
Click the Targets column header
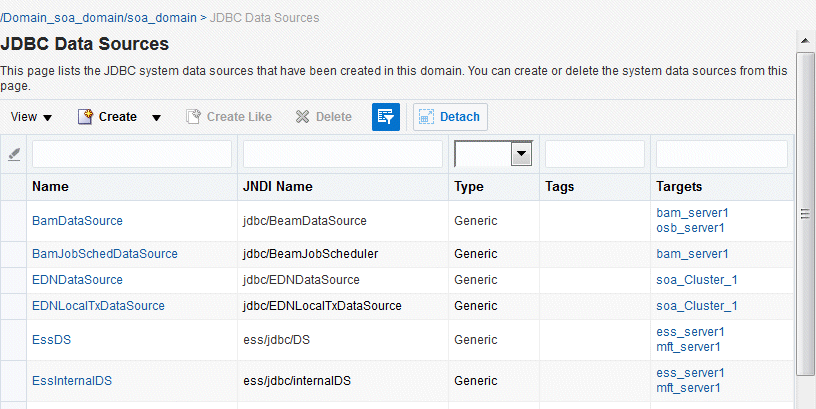click(679, 187)
